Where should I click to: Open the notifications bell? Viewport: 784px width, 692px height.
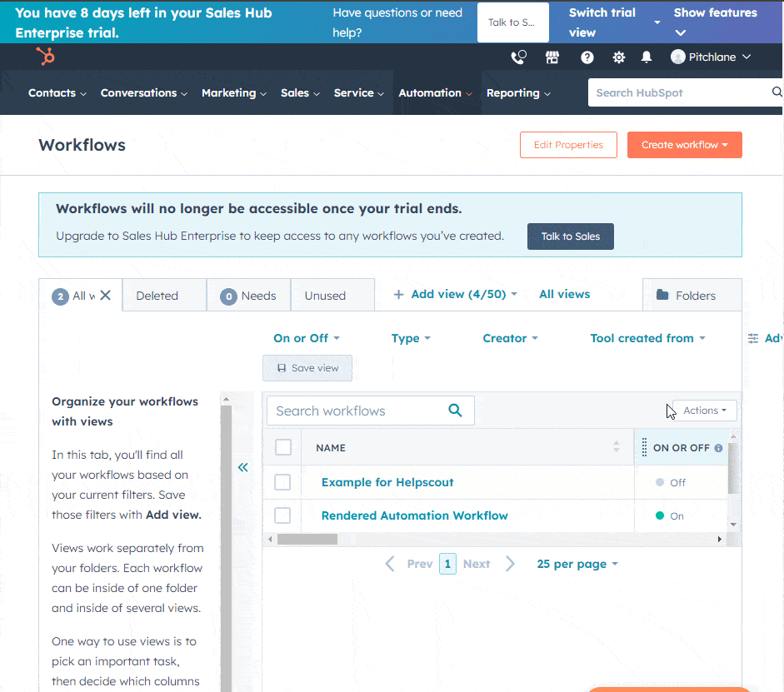(x=647, y=57)
